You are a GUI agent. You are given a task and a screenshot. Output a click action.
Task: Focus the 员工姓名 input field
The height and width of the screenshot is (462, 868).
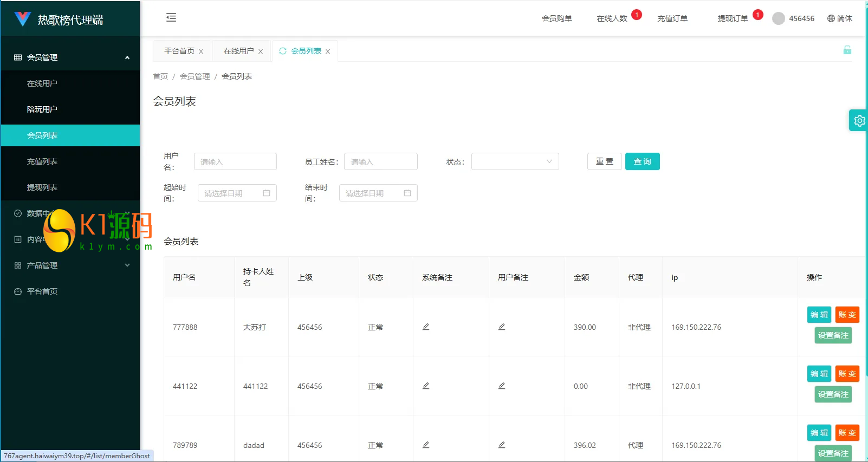pyautogui.click(x=381, y=161)
